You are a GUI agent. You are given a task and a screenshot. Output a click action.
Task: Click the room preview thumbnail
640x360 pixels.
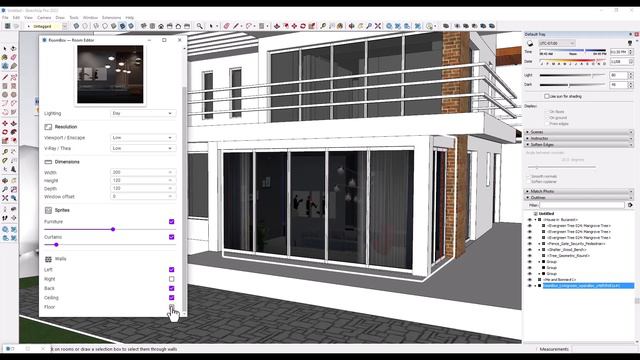[x=110, y=74]
